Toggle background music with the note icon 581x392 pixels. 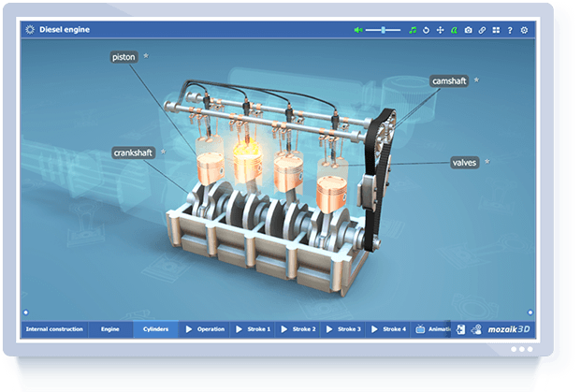tap(413, 30)
